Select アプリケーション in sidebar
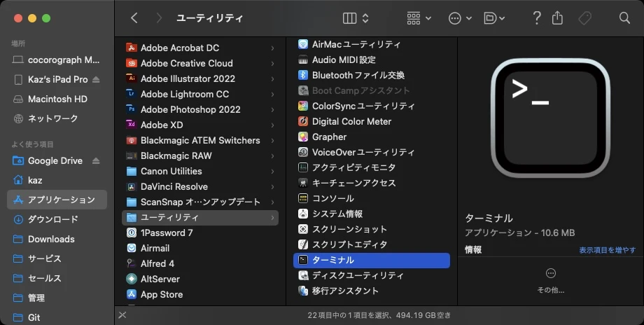644x325 pixels. pos(57,200)
